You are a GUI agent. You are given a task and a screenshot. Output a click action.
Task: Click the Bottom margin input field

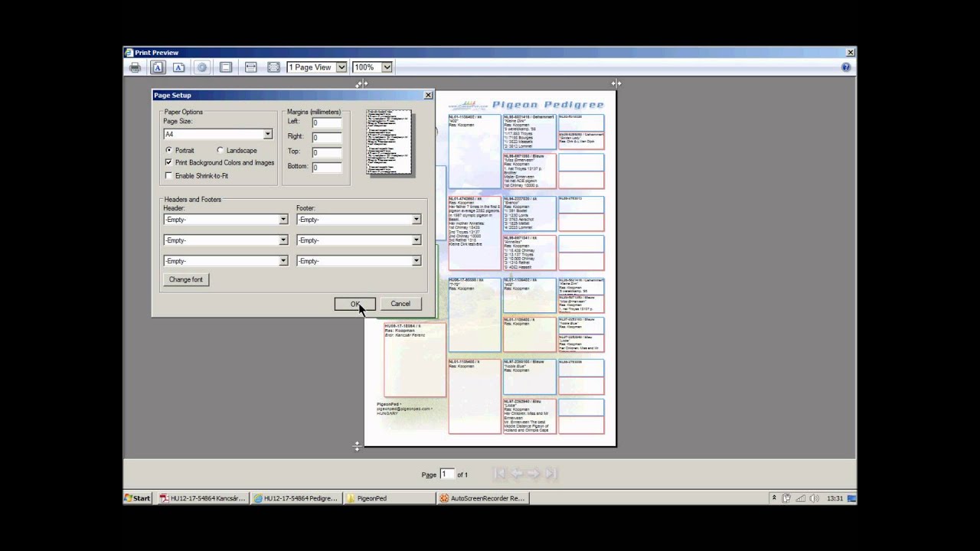click(x=326, y=167)
